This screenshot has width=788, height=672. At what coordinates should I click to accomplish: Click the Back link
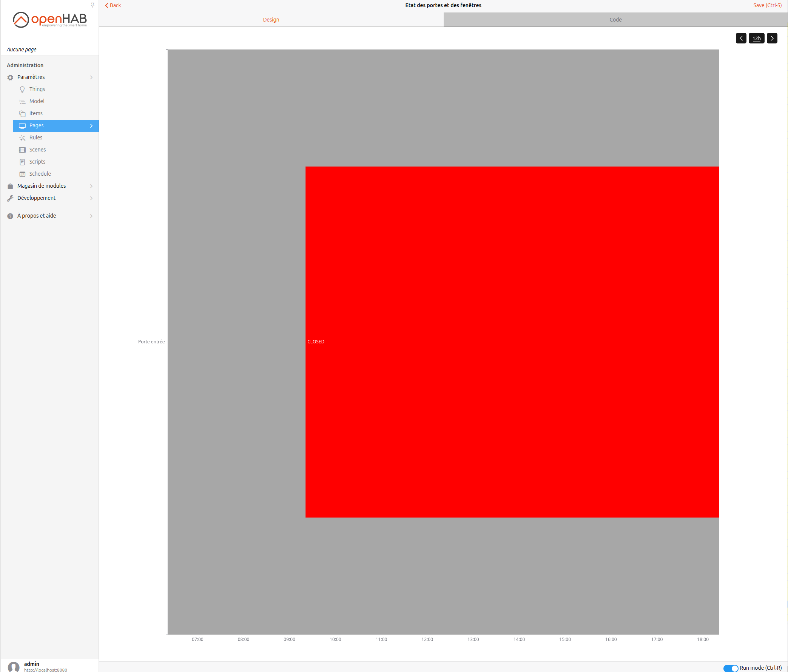click(113, 5)
